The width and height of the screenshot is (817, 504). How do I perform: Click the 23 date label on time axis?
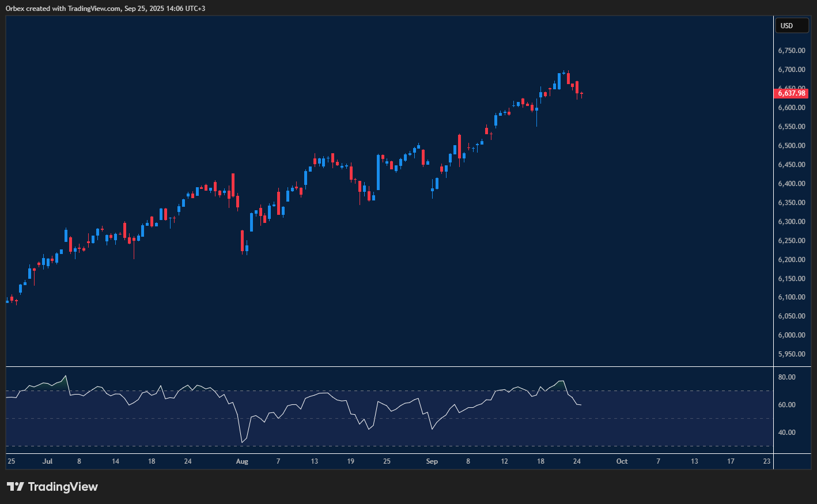click(x=766, y=461)
